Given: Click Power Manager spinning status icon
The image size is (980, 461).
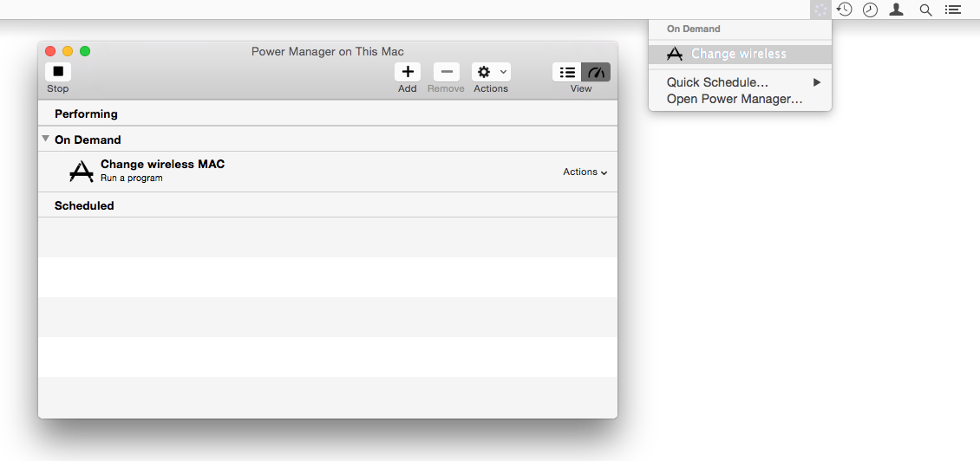Looking at the screenshot, I should [x=820, y=10].
